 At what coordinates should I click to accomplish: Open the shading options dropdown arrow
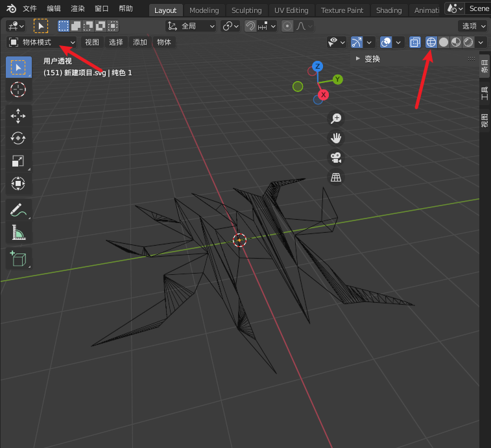[x=481, y=42]
